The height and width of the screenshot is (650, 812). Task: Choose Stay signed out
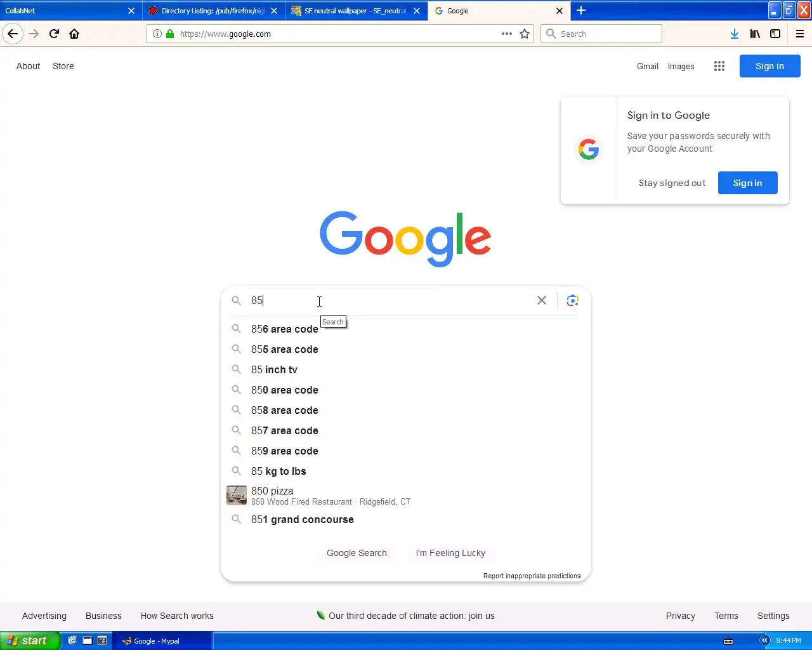pos(672,183)
